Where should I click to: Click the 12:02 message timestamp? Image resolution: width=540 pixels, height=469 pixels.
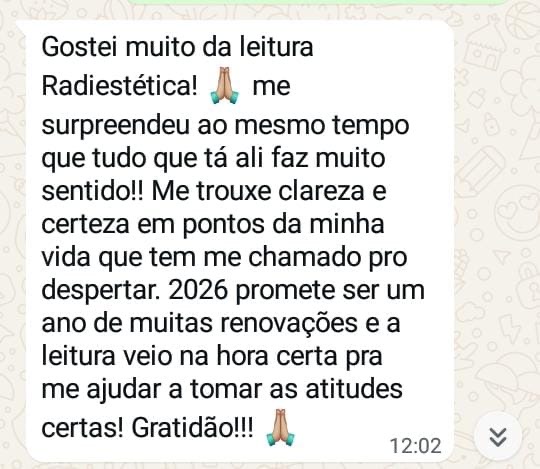click(x=415, y=446)
